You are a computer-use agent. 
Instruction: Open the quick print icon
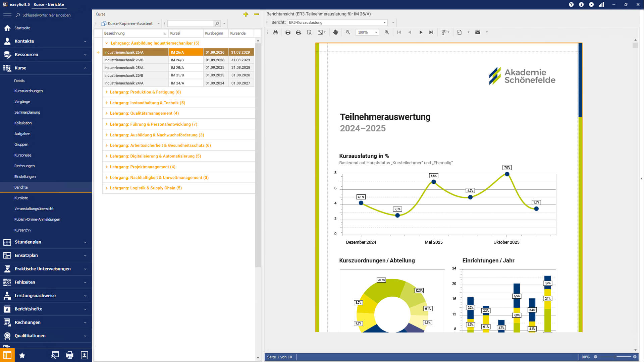click(x=299, y=32)
